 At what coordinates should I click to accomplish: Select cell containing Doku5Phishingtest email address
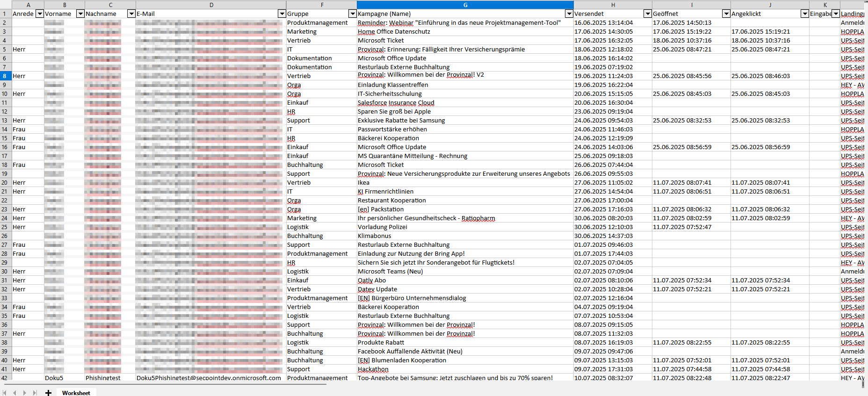pyautogui.click(x=209, y=378)
